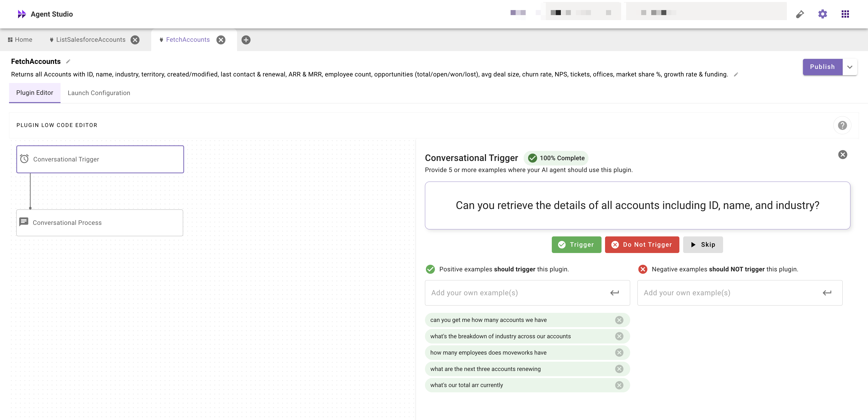The height and width of the screenshot is (420, 868).
Task: Select the Conversational Process node
Action: pyautogui.click(x=100, y=223)
